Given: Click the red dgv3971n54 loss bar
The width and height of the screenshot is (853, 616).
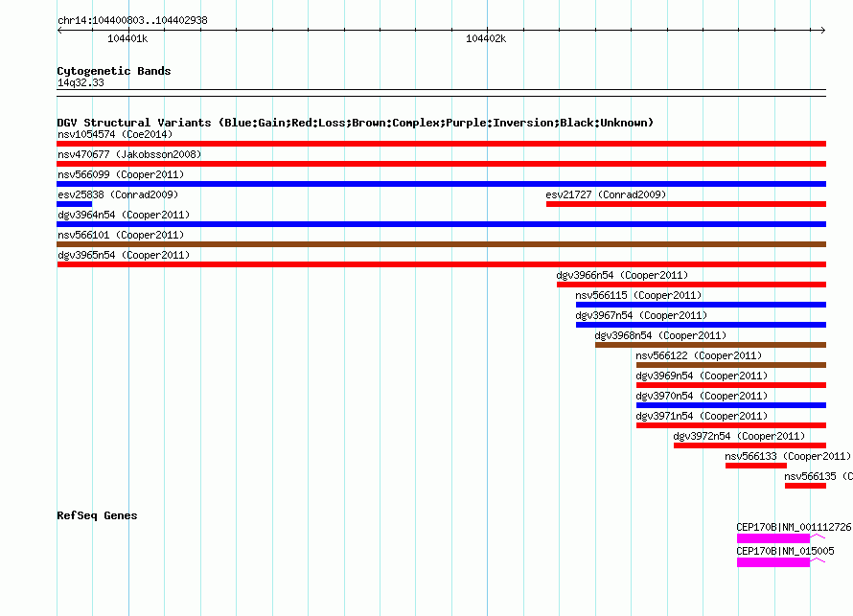Looking at the screenshot, I should (x=731, y=425).
